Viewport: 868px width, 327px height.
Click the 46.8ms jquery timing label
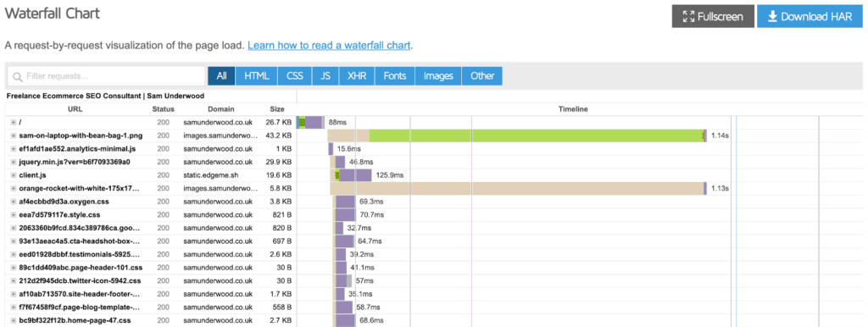point(361,162)
